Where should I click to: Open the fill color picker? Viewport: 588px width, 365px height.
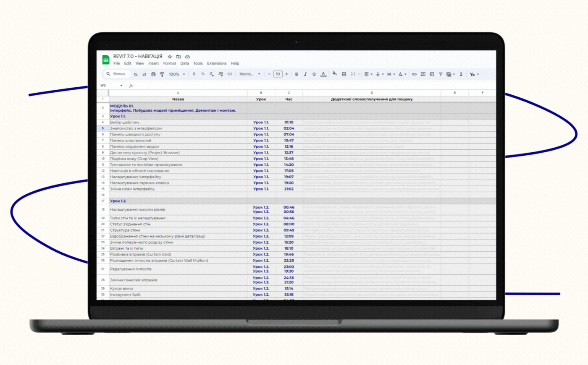tap(334, 74)
